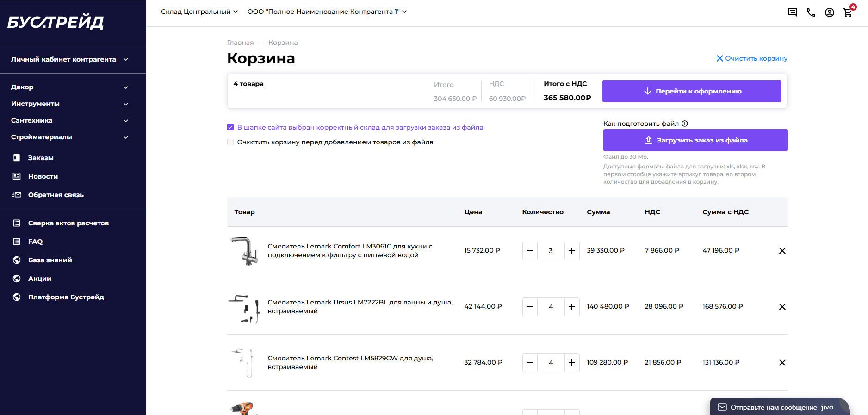
Task: Open Обратная связь in the sidebar
Action: pyautogui.click(x=56, y=195)
